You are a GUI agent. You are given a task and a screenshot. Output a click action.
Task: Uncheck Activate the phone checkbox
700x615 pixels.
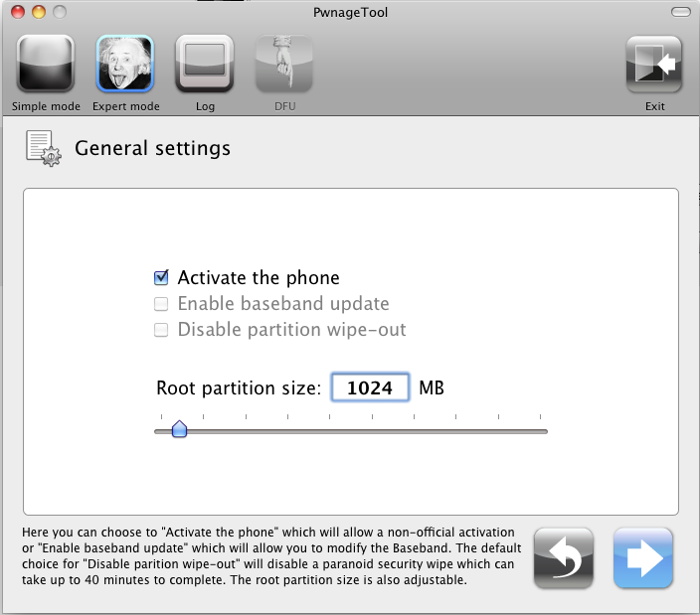pyautogui.click(x=161, y=278)
